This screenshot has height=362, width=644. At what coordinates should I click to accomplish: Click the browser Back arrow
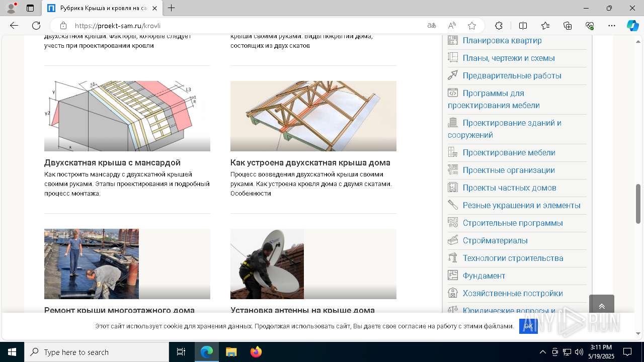14,26
